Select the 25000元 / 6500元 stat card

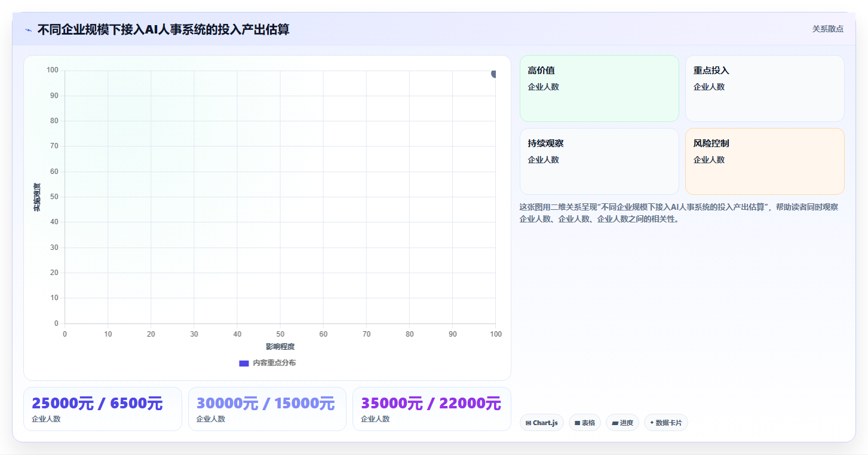pyautogui.click(x=103, y=409)
